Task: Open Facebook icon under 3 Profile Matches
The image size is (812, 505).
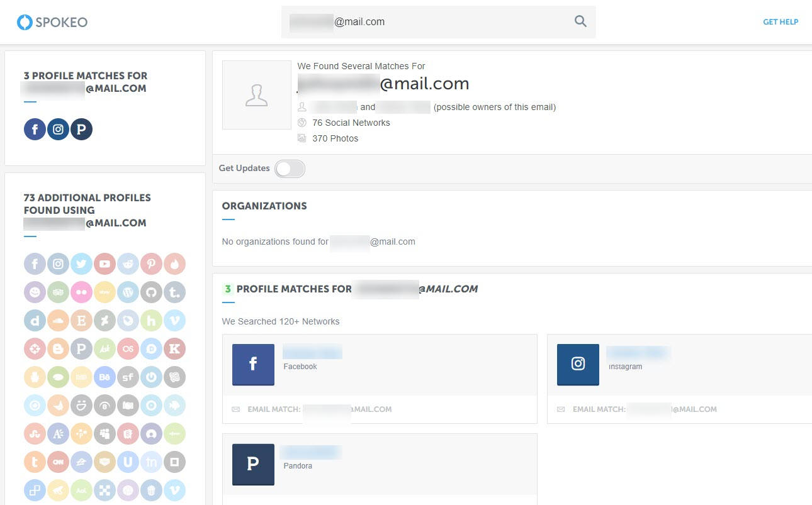Action: click(x=35, y=129)
